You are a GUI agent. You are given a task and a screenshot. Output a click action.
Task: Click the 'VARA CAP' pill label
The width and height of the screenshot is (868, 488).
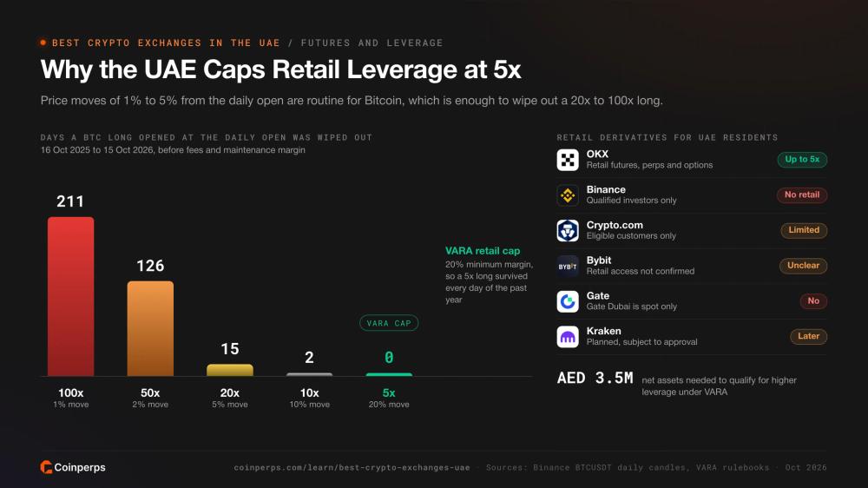tap(389, 323)
